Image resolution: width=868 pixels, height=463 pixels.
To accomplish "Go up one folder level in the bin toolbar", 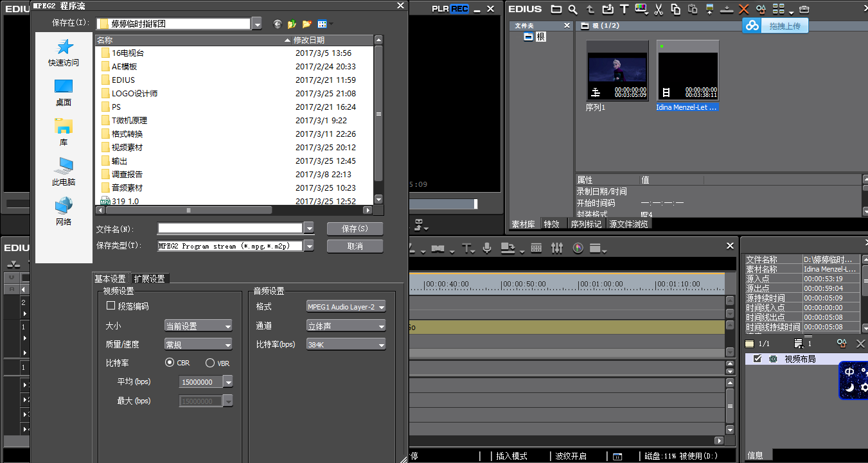I will point(590,9).
